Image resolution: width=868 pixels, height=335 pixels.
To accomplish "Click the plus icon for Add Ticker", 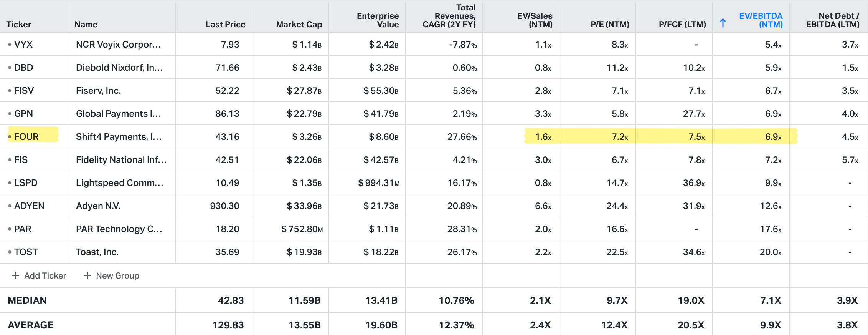I will (x=15, y=275).
